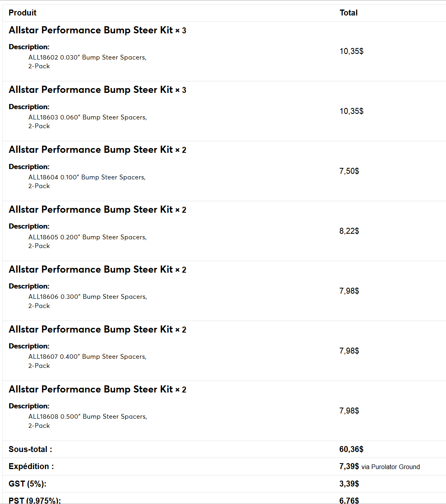Click the 3,39$ GST amount
Viewport: 446px width, 504px height.
coord(349,484)
